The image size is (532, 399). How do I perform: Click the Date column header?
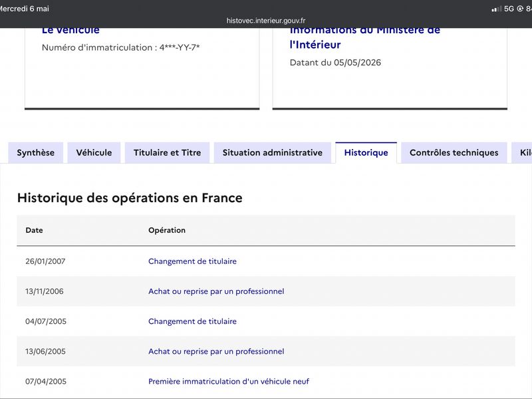click(x=35, y=230)
